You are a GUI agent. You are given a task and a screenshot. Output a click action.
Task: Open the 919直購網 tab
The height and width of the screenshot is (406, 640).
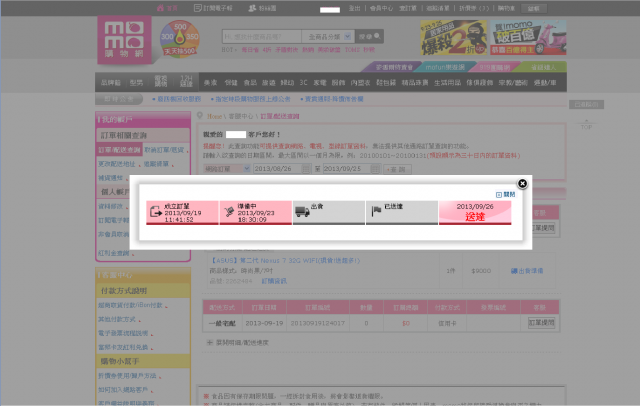click(494, 67)
